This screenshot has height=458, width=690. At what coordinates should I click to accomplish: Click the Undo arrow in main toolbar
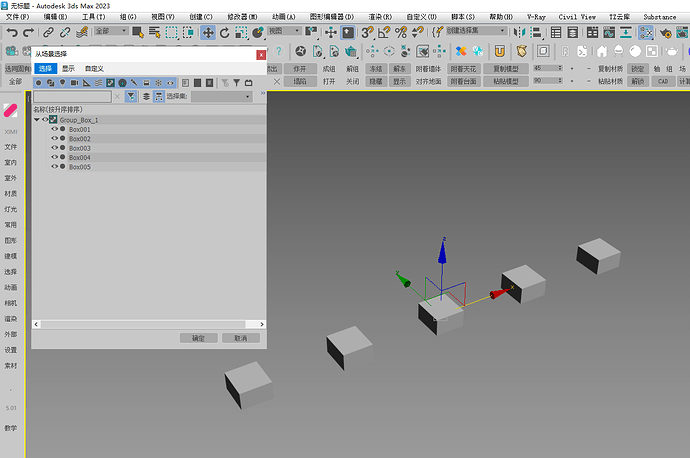point(11,32)
